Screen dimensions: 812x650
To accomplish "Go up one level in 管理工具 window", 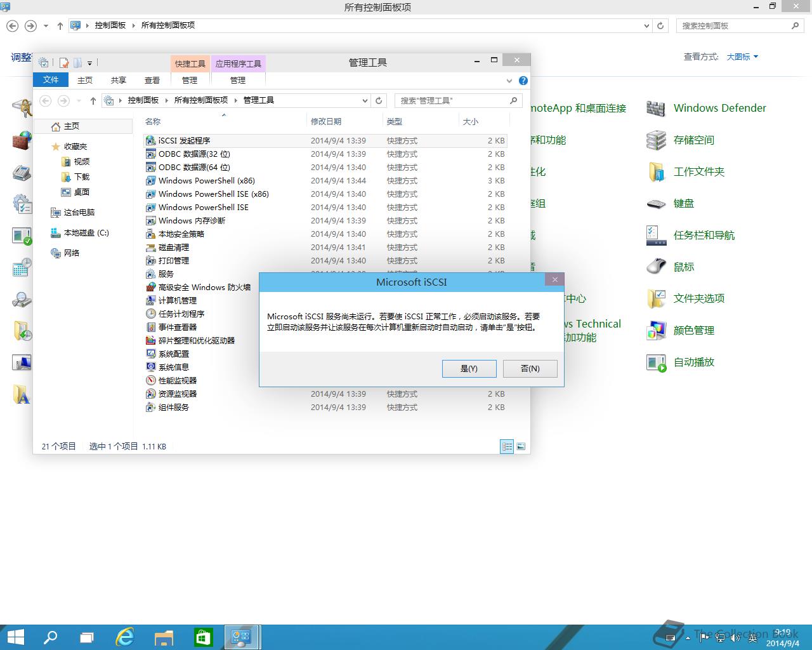I will point(93,100).
